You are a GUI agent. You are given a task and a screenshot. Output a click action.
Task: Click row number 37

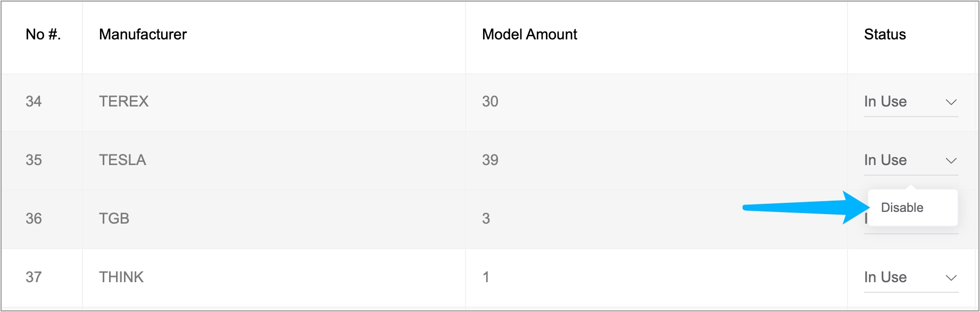pyautogui.click(x=34, y=277)
